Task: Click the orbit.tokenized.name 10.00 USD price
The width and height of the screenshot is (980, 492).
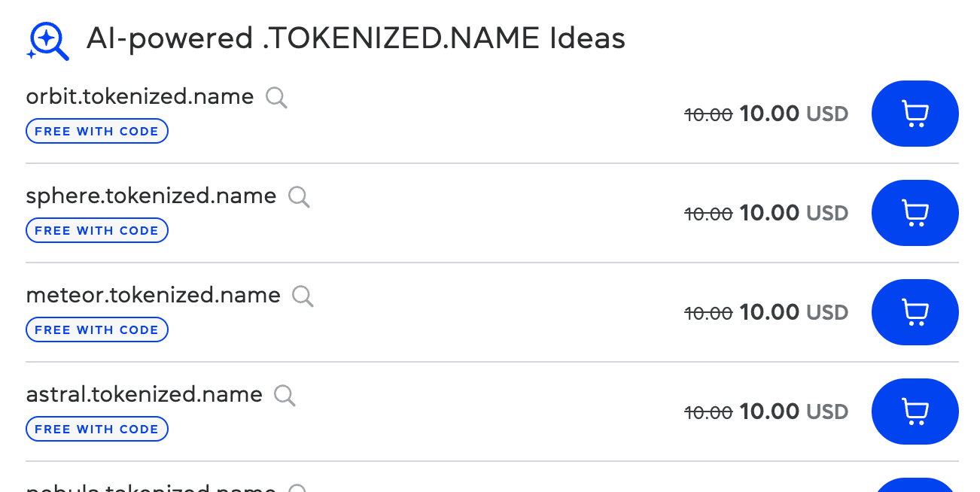Action: (793, 114)
